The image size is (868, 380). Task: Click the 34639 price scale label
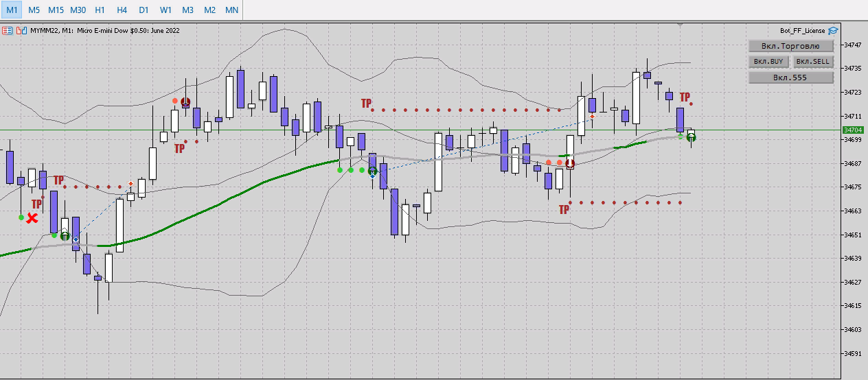click(x=854, y=259)
